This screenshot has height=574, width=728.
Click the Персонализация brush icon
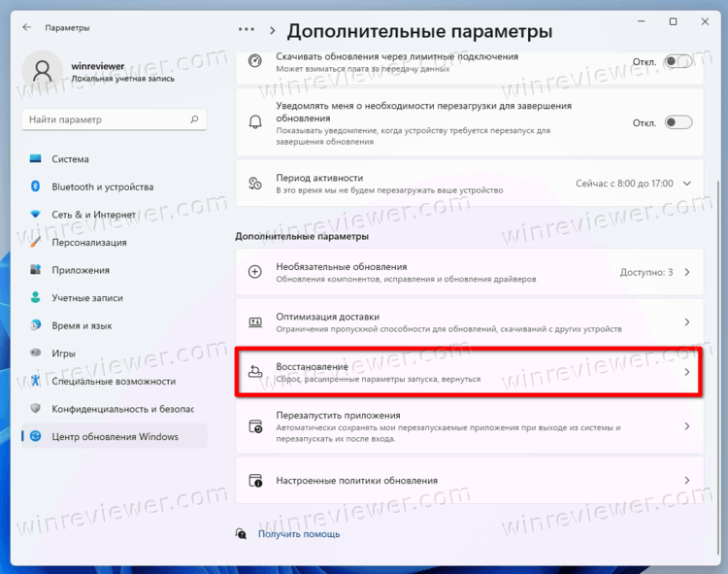pyautogui.click(x=36, y=243)
